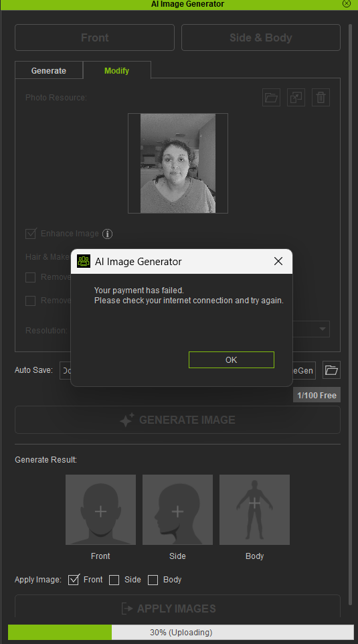Click the uploading progress bar
Screen dimensions: 358x644
tap(181, 632)
